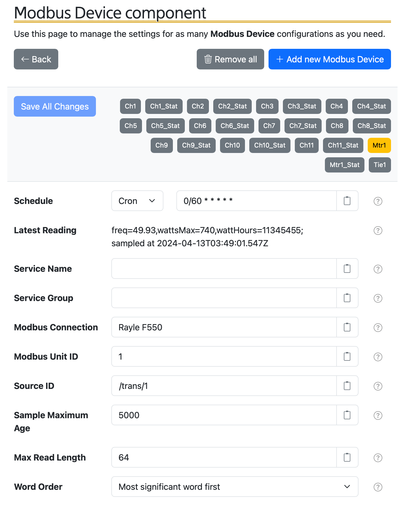Image resolution: width=420 pixels, height=505 pixels.
Task: Switch to the Ch3 device tab
Action: (x=267, y=106)
